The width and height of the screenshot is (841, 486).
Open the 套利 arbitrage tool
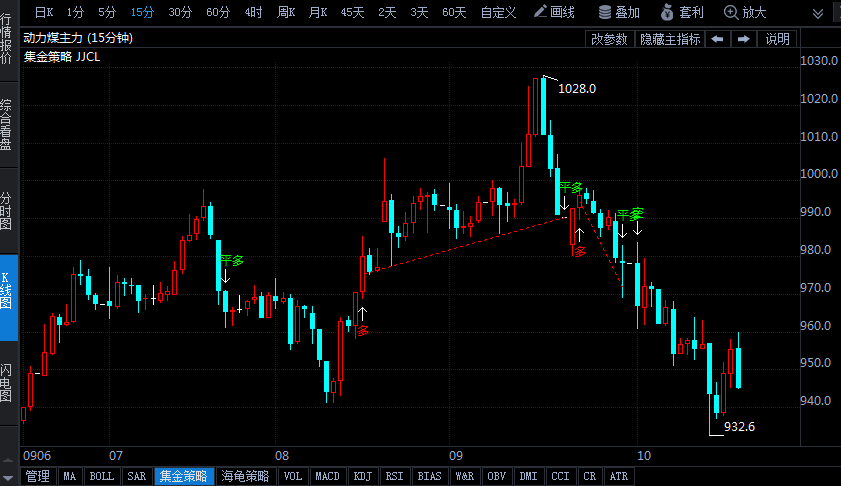coord(682,12)
